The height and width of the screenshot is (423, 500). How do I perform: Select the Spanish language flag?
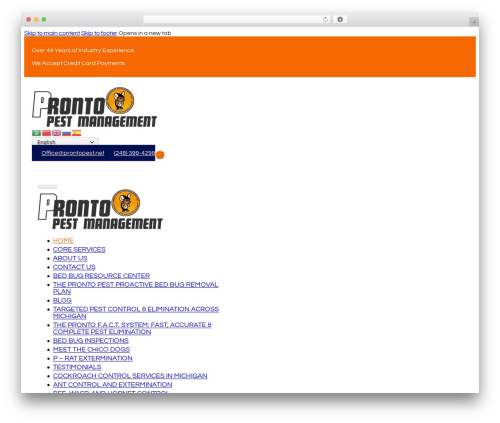(x=76, y=133)
